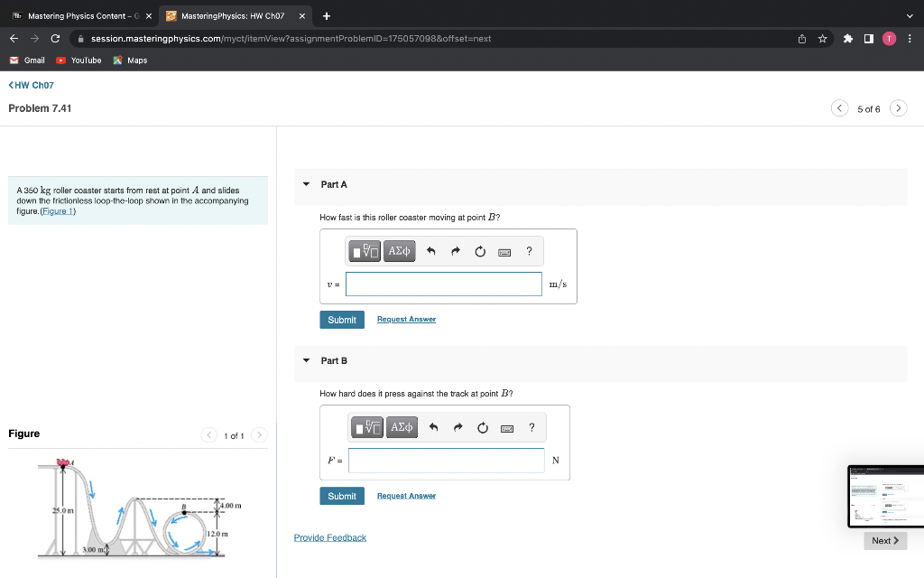Show next figure arrow

tap(259, 435)
